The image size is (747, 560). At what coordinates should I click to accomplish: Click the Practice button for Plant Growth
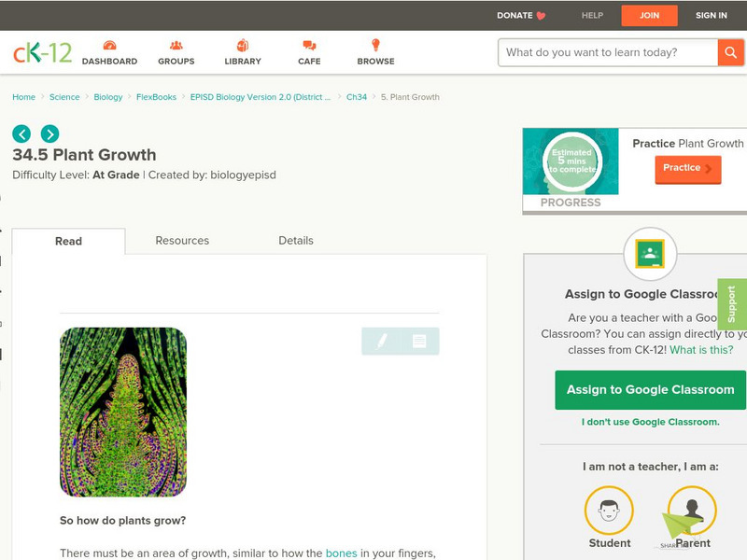(688, 168)
